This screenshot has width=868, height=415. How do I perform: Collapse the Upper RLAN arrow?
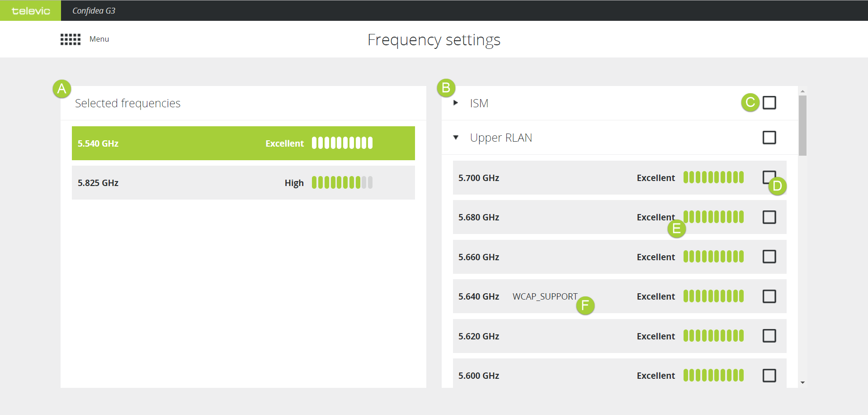[x=456, y=138]
